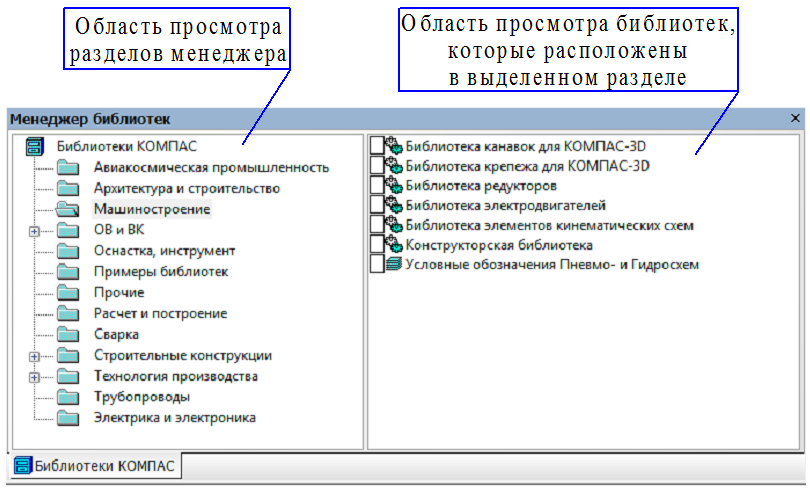The image size is (810, 489).
Task: Click the icon on the Библиотеки КОМПАС bottom tab
Action: coord(23,466)
